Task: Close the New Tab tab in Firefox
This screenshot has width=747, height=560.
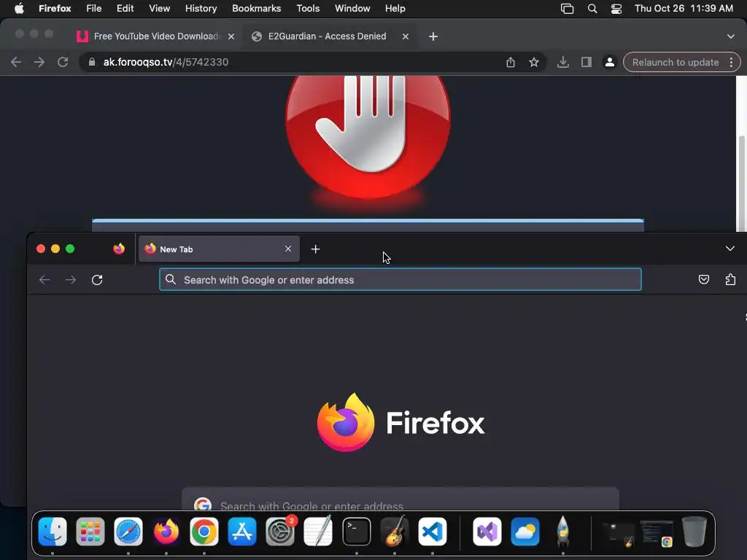Action: tap(287, 249)
